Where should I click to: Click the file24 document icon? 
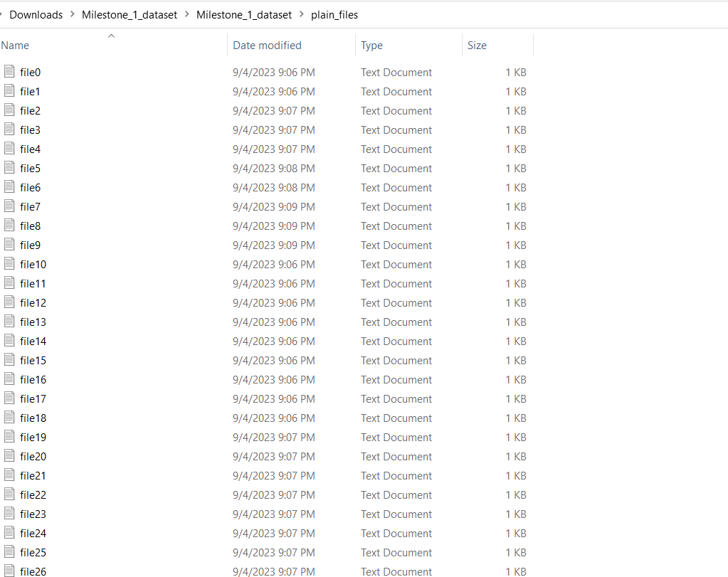pos(8,533)
